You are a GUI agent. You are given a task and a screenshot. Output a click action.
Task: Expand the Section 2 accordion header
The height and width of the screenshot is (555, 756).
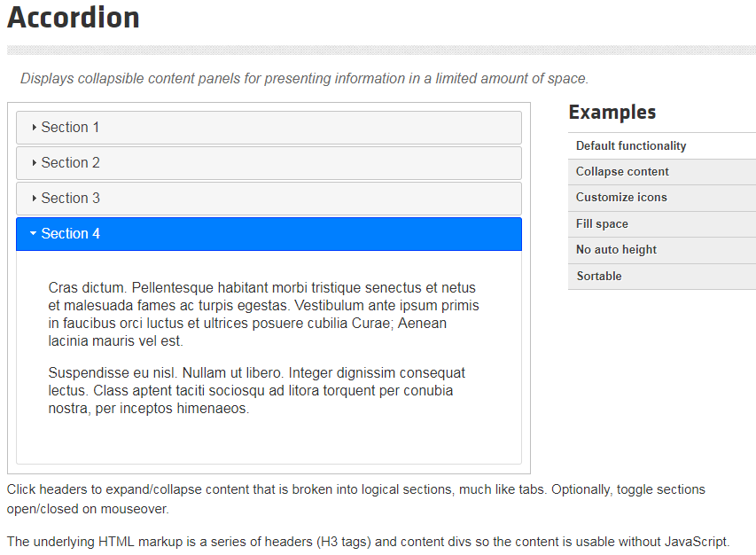[269, 163]
